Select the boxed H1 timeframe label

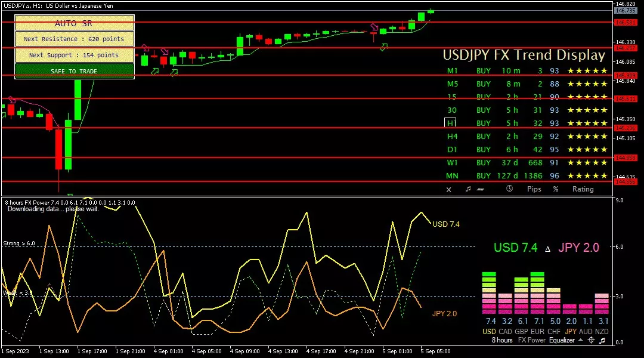coord(451,123)
